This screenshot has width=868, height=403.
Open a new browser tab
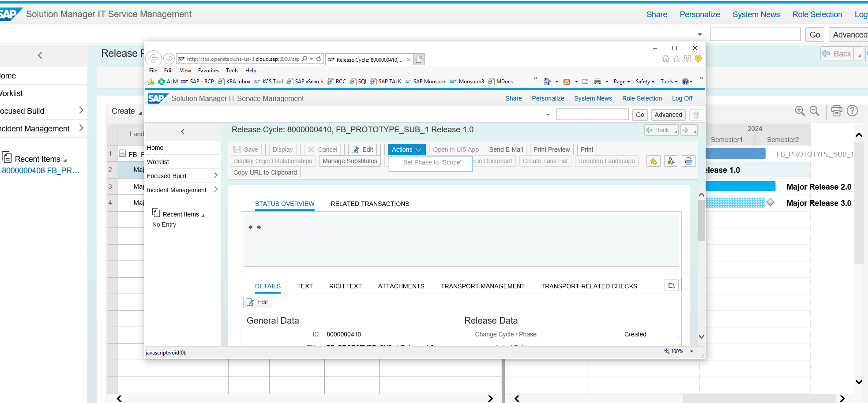(419, 59)
